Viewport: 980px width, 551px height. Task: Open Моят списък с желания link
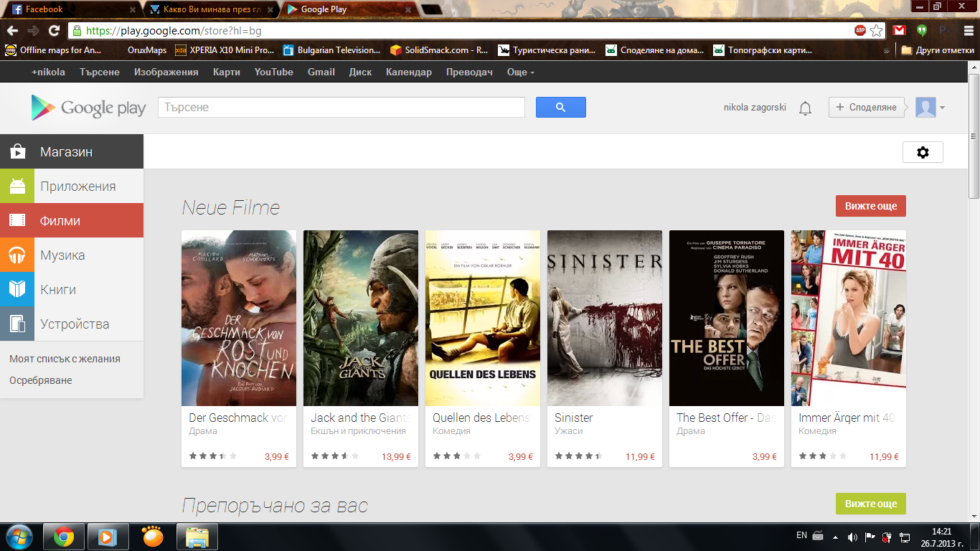pyautogui.click(x=65, y=359)
